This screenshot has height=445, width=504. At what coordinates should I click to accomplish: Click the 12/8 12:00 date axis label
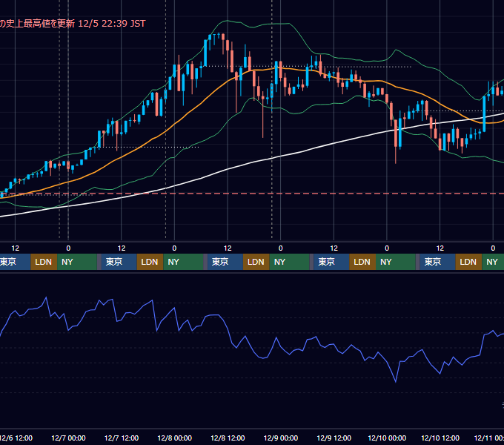[x=228, y=438]
